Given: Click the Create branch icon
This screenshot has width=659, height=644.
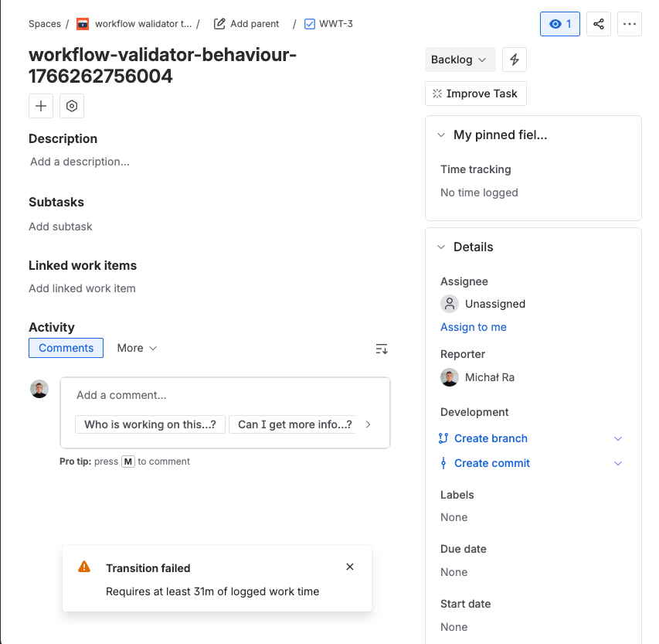Looking at the screenshot, I should coord(443,438).
